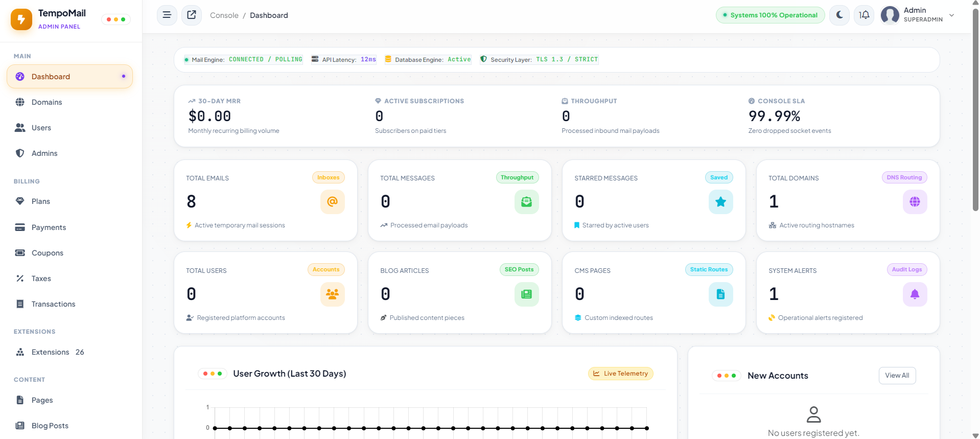
Task: Switch to dark mode with the moon icon
Action: pos(839,15)
